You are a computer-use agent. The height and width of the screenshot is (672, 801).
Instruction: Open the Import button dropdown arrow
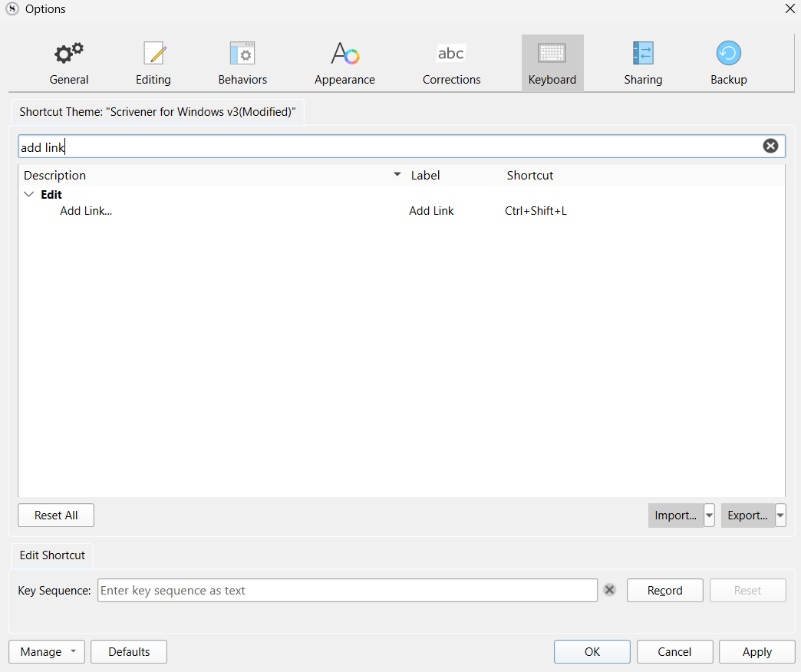coord(709,516)
